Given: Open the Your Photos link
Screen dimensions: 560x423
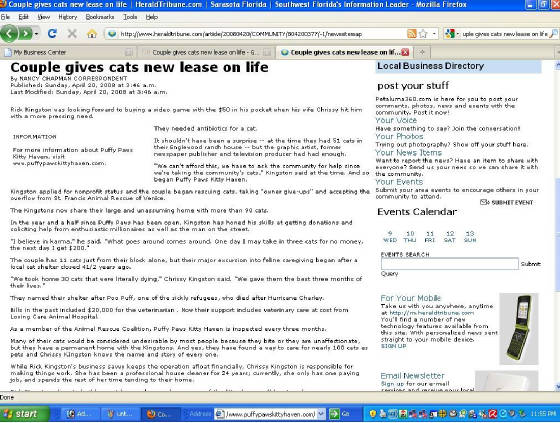Looking at the screenshot, I should tap(399, 136).
